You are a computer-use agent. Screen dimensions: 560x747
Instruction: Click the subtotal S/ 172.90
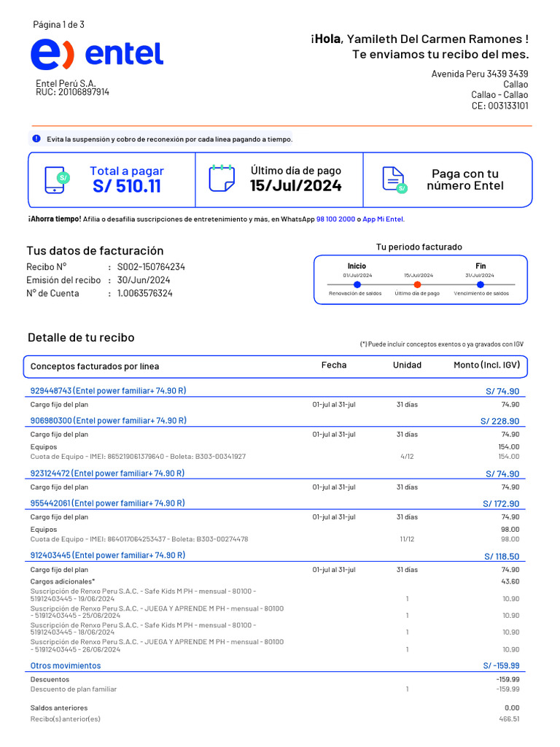pos(501,503)
